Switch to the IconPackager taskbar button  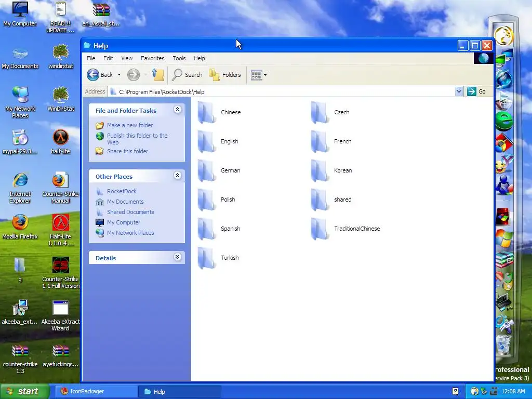pos(96,392)
